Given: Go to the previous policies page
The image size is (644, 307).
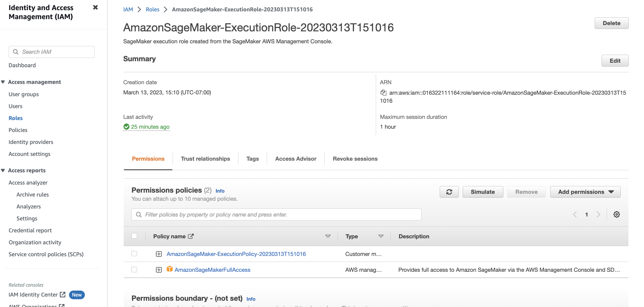Looking at the screenshot, I should pos(575,214).
